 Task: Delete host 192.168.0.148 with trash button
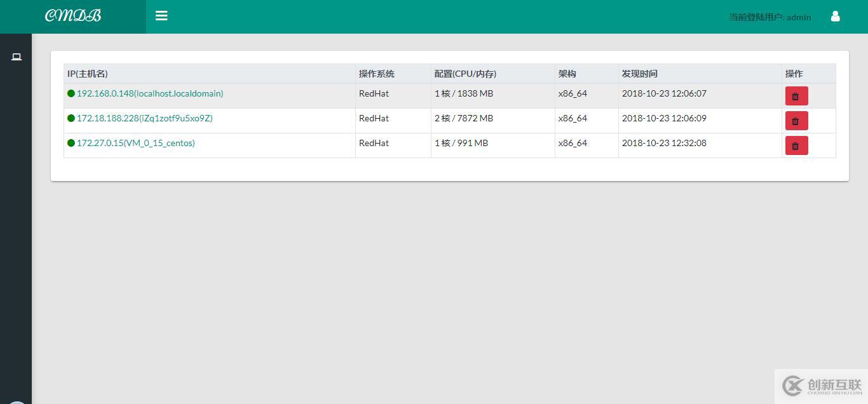tap(796, 96)
